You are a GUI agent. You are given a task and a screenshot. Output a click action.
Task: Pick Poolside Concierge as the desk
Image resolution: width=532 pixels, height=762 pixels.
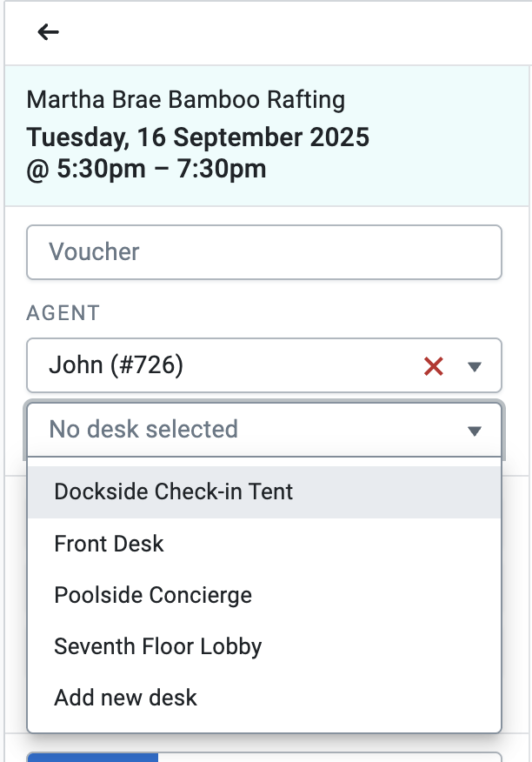coord(153,595)
